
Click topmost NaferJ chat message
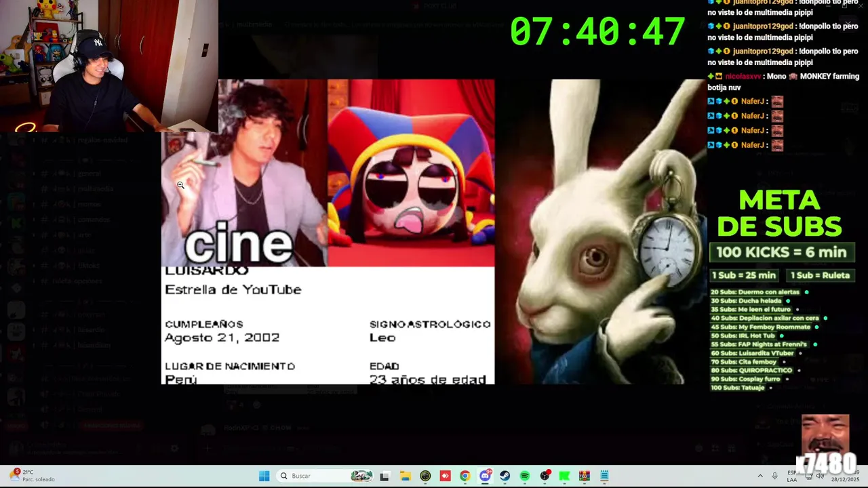(x=745, y=102)
